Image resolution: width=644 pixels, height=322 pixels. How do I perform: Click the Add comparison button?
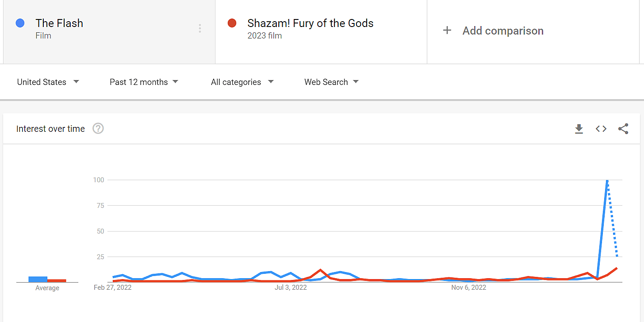coord(503,31)
